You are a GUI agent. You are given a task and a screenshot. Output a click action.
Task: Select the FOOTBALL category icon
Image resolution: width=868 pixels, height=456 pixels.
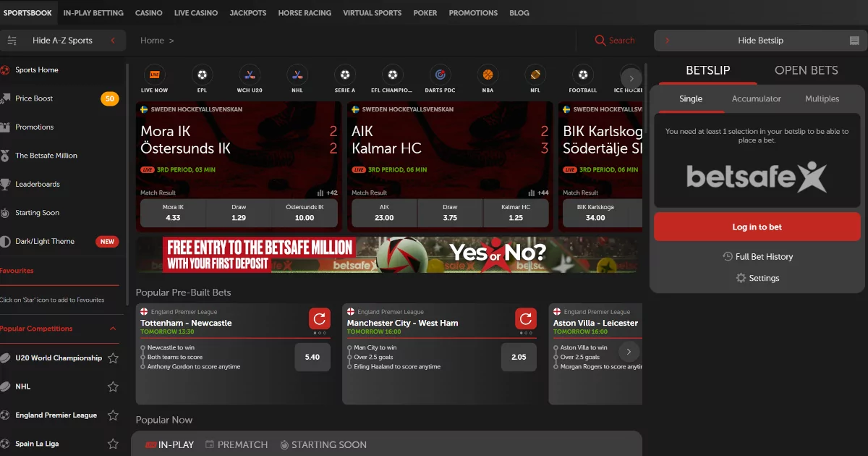(582, 75)
